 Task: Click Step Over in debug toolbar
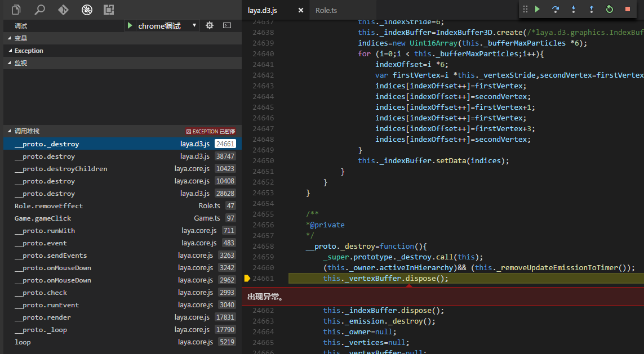pyautogui.click(x=556, y=10)
